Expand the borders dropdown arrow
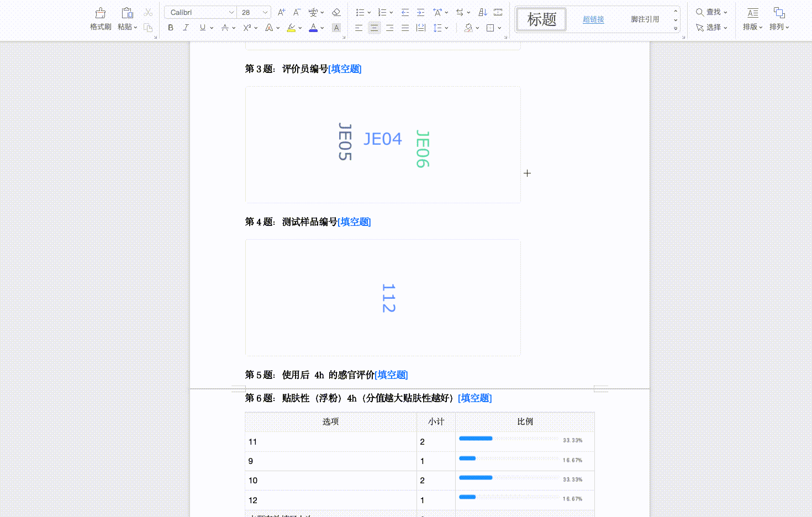This screenshot has height=517, width=812. [499, 28]
